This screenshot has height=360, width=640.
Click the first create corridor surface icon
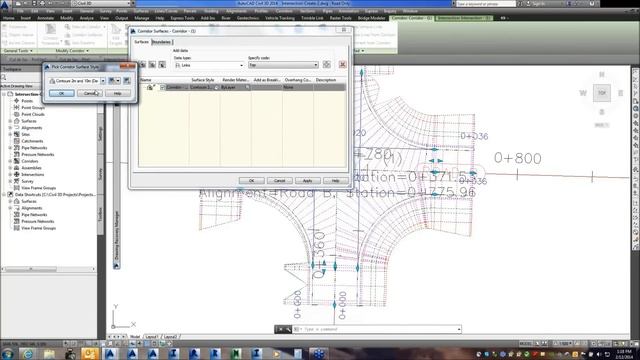tap(142, 64)
